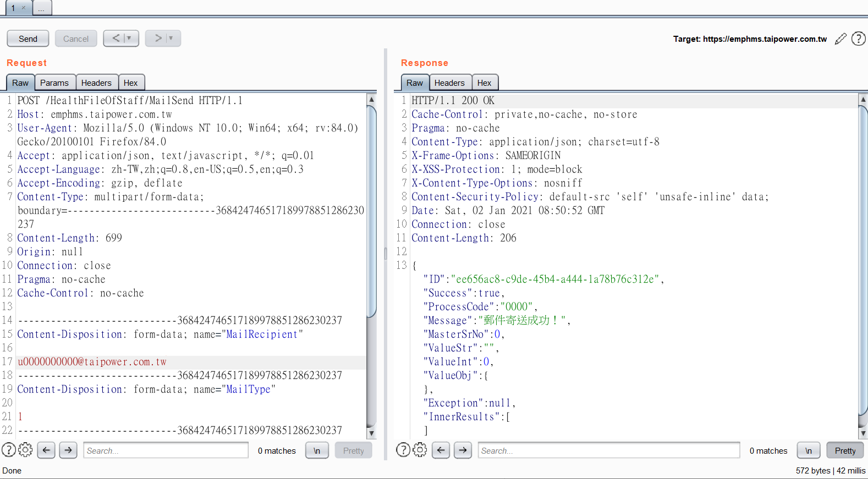This screenshot has height=479, width=868.
Task: Jump to previous response search match
Action: [441, 450]
